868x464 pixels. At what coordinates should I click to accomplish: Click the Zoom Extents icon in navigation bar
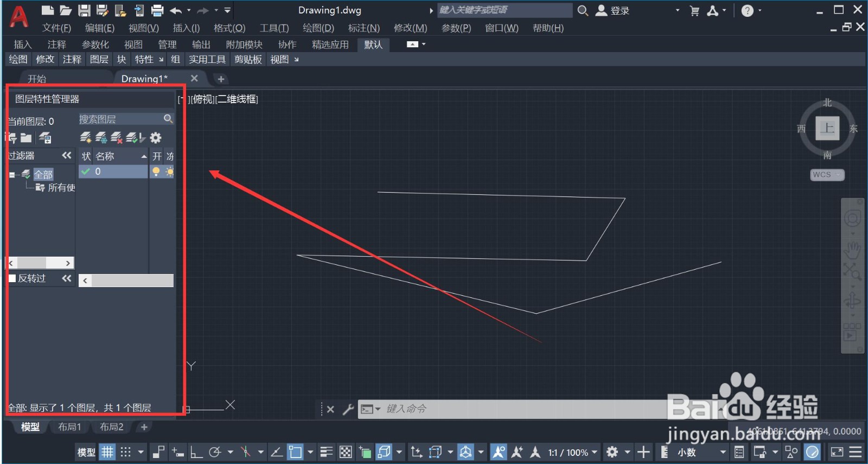pos(852,270)
